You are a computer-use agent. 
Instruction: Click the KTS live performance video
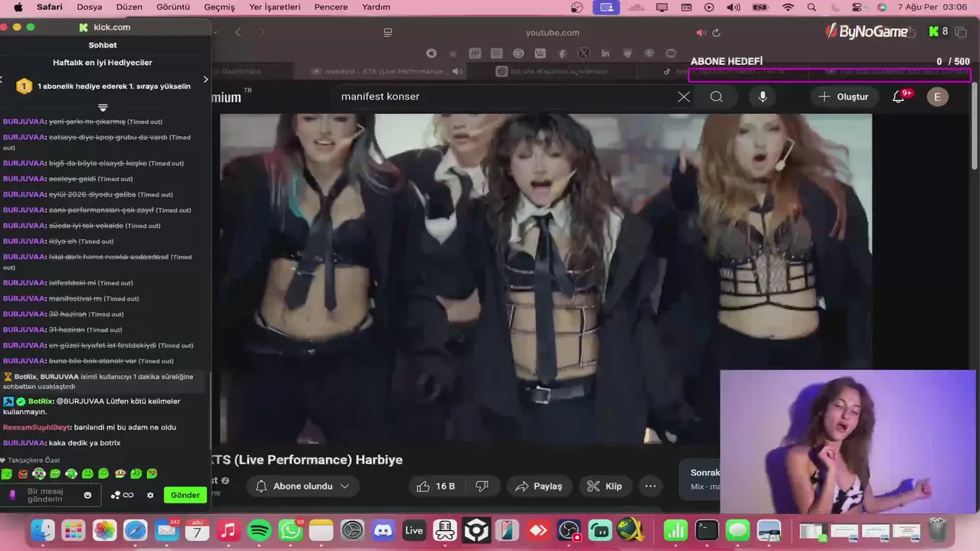pyautogui.click(x=545, y=279)
